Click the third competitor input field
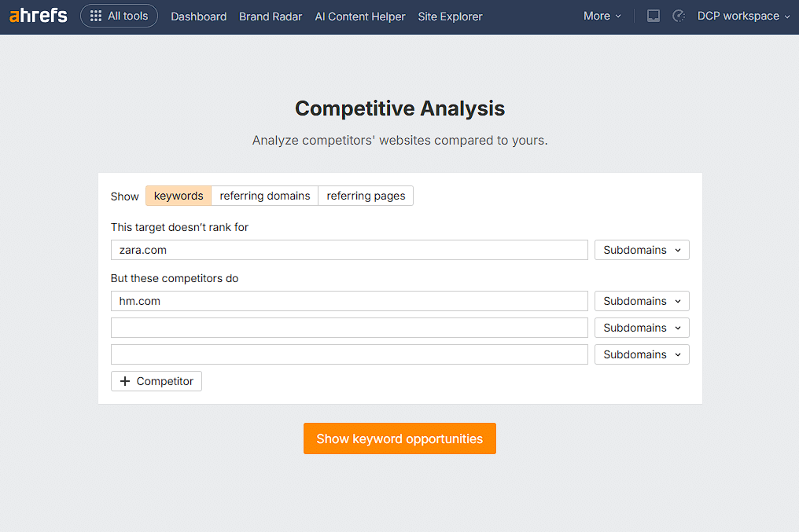The height and width of the screenshot is (532, 799). click(x=349, y=354)
